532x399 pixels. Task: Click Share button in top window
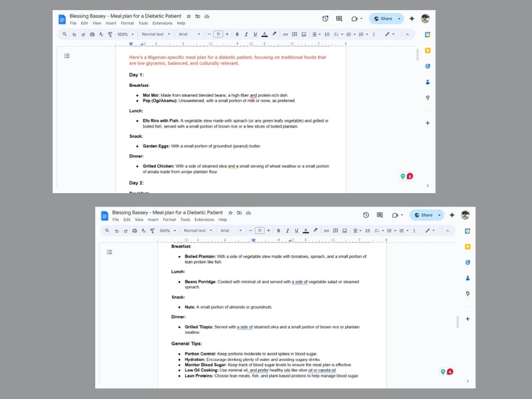(x=383, y=19)
